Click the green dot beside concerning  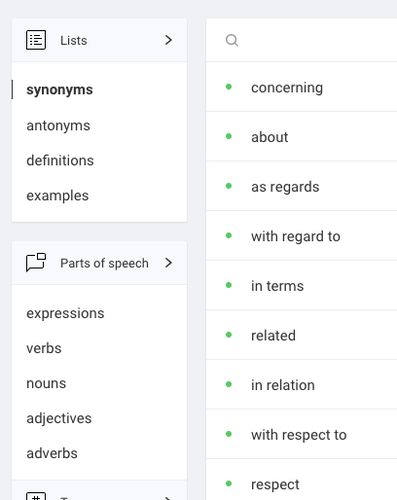229,87
